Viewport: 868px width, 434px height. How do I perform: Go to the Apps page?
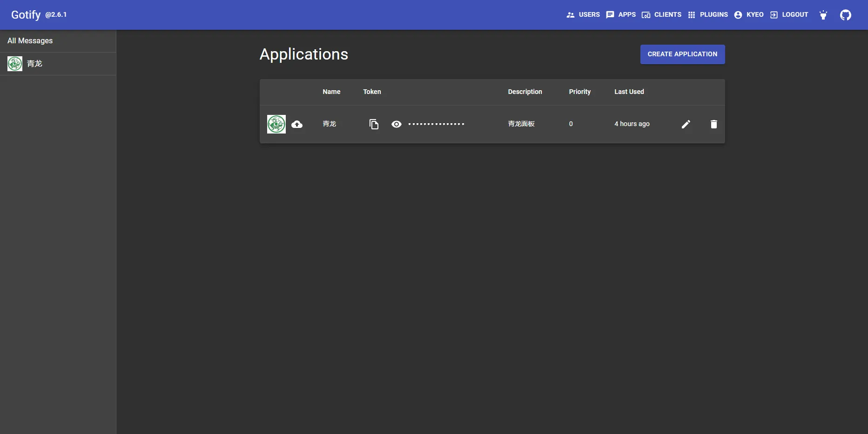click(621, 15)
